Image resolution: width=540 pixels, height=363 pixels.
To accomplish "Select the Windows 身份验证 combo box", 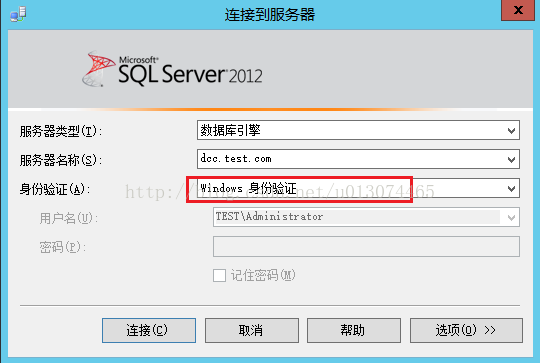I will point(358,188).
